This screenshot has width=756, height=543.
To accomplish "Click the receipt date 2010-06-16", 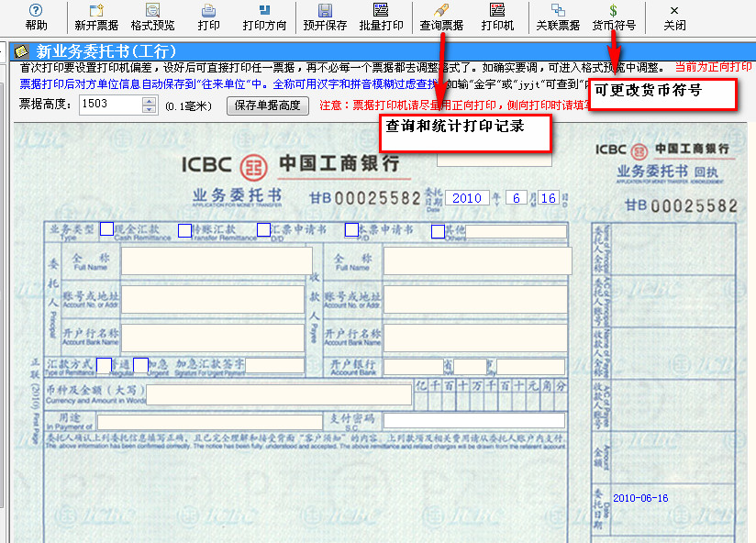I will (640, 498).
